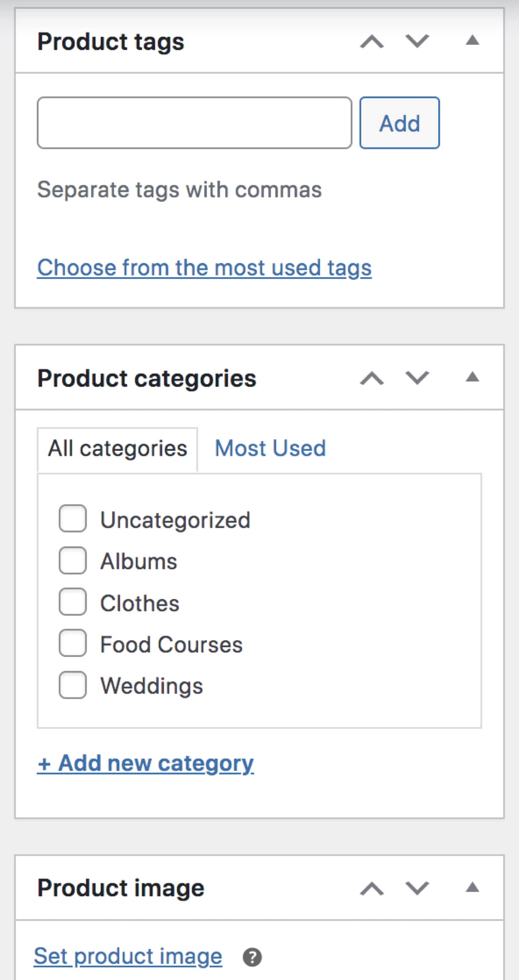Tick the Albums category checkbox

(73, 560)
